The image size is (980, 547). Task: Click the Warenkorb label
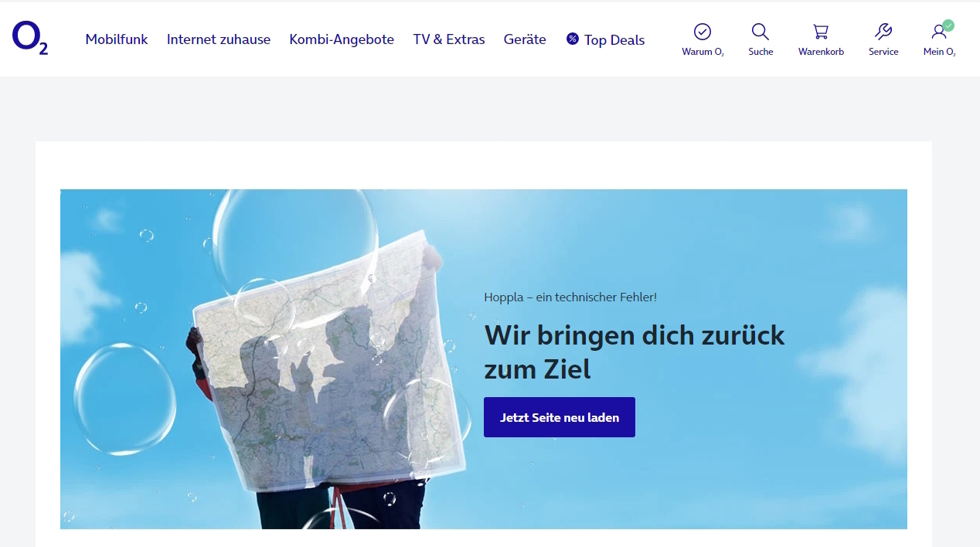821,52
